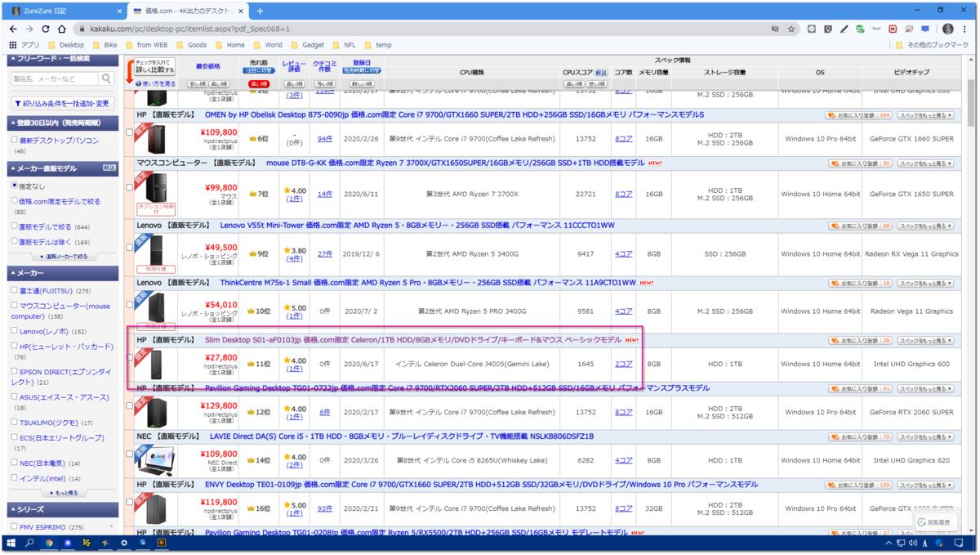The height and width of the screenshot is (555, 980).
Task: Tick compare checkbox for mouse DT8-G-KK
Action: 130,187
